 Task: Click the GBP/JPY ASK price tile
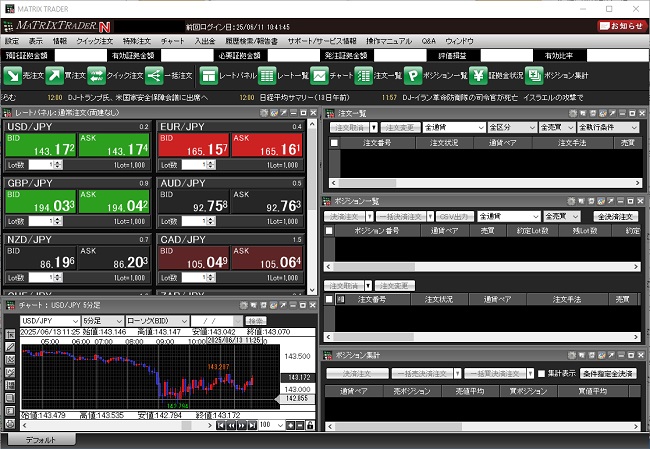point(114,201)
